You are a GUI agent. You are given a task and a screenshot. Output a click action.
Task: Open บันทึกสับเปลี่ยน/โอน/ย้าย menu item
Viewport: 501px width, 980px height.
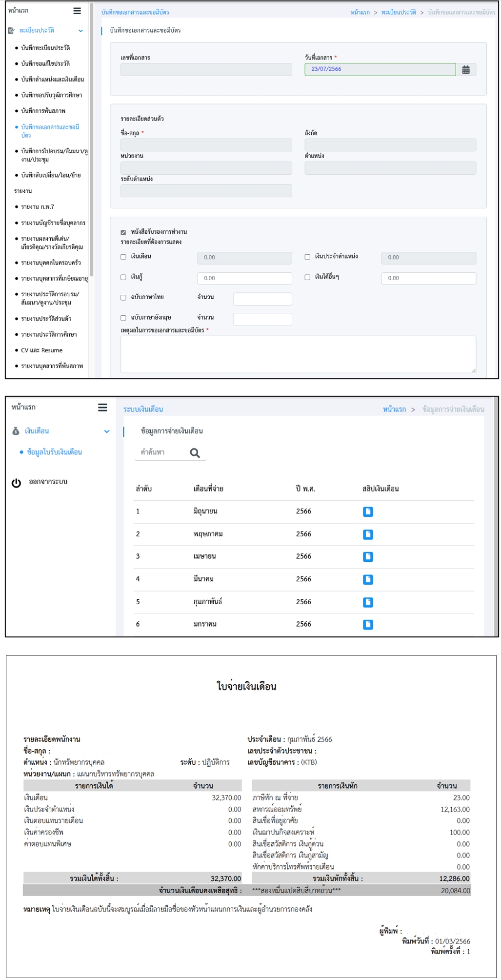51,175
